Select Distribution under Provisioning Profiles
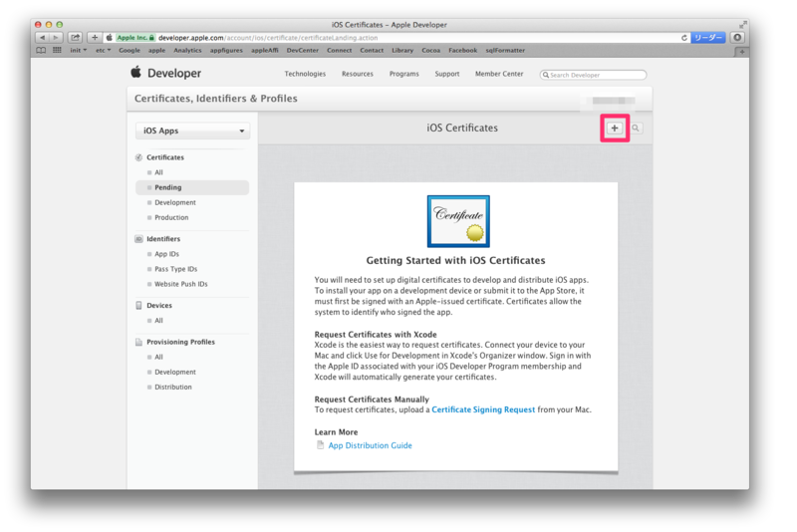 (x=172, y=388)
